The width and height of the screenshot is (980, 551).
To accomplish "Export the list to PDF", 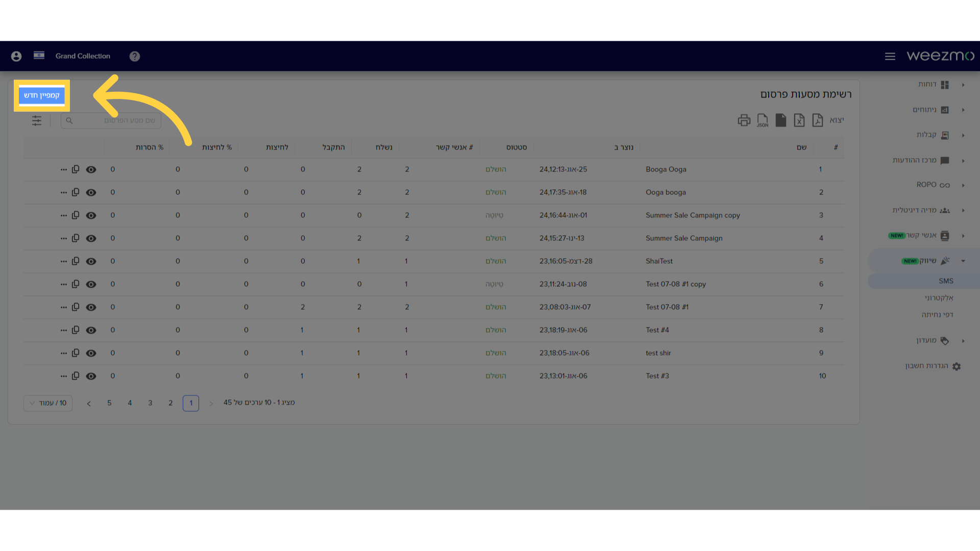I will [x=818, y=120].
